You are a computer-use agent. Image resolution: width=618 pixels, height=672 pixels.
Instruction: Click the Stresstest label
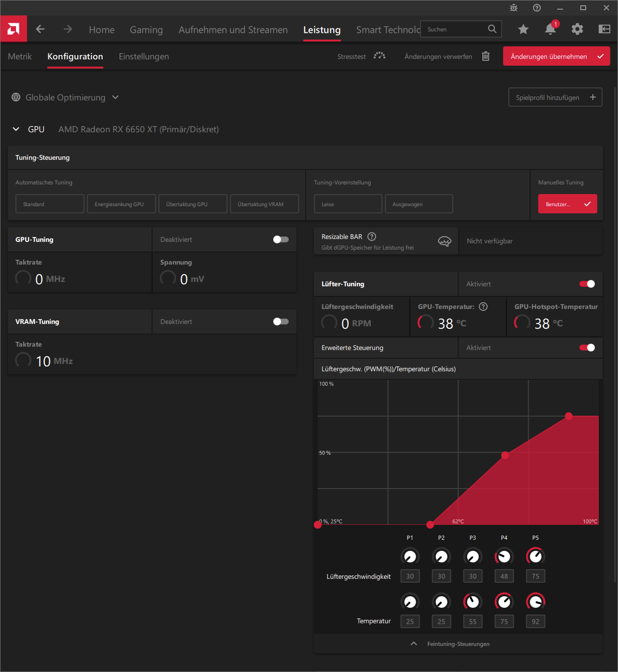point(351,56)
